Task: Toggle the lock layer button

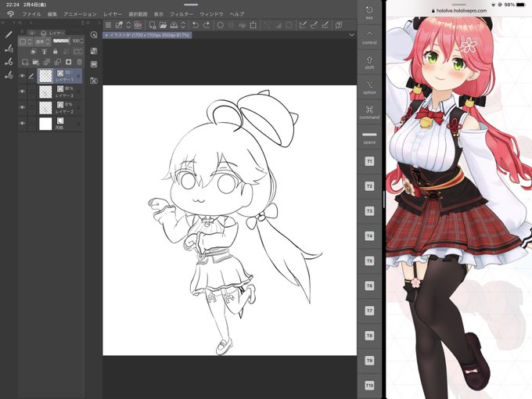Action: coord(55,52)
